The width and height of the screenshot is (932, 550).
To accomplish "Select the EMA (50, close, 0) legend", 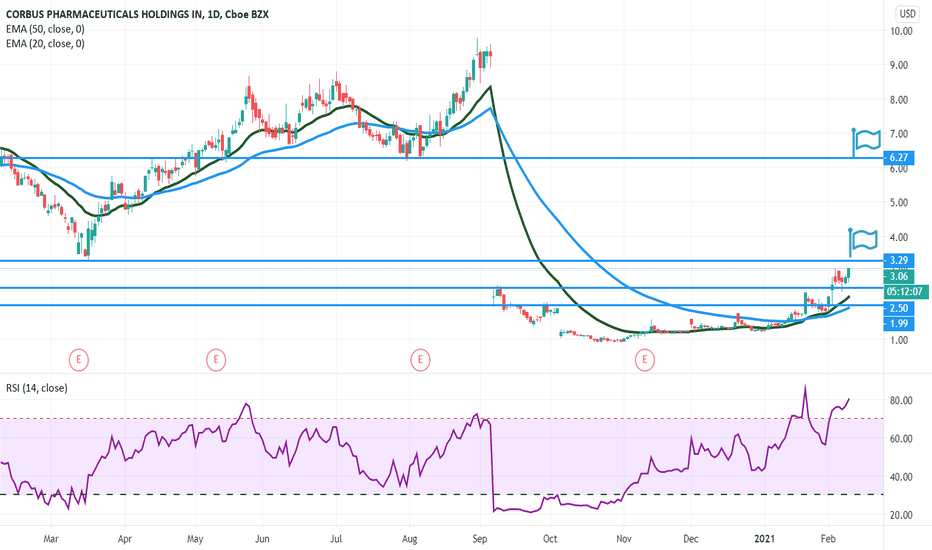I will [45, 29].
